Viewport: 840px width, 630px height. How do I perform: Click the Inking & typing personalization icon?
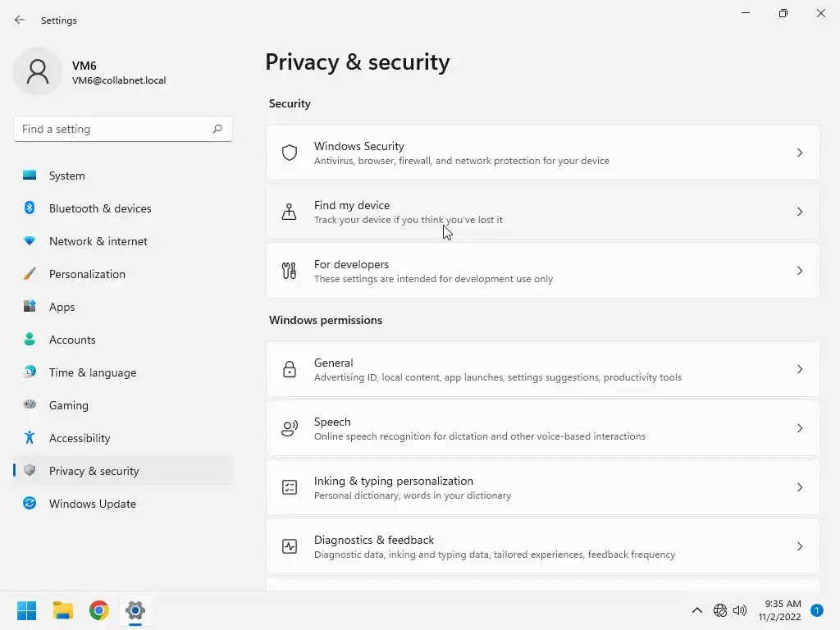pos(290,487)
